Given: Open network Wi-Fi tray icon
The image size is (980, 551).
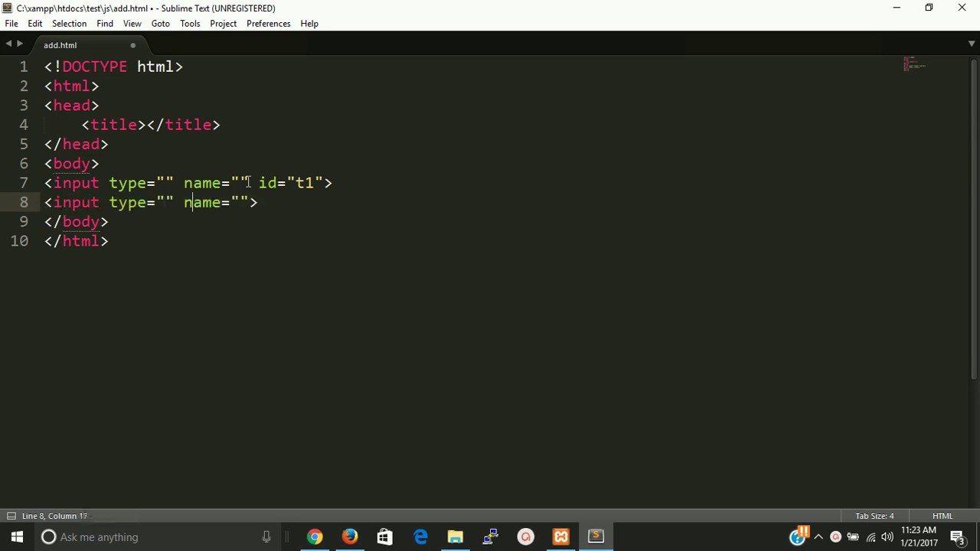Looking at the screenshot, I should tap(871, 537).
